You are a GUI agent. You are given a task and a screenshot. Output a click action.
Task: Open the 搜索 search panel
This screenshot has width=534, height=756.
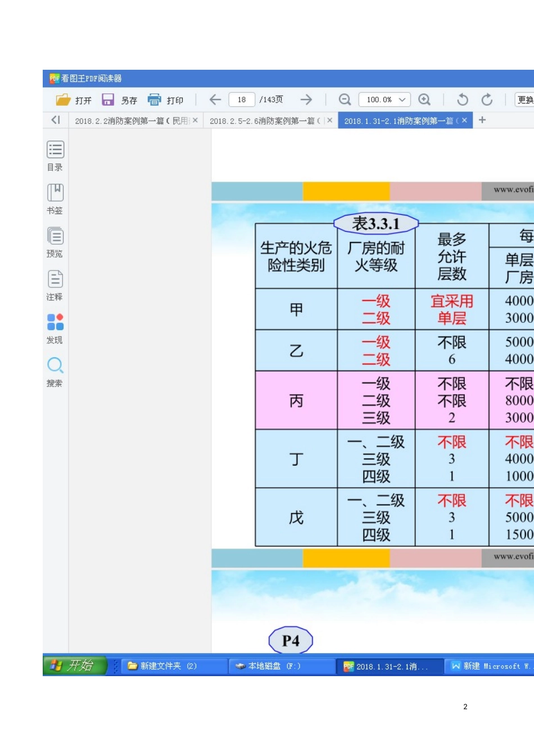point(55,372)
